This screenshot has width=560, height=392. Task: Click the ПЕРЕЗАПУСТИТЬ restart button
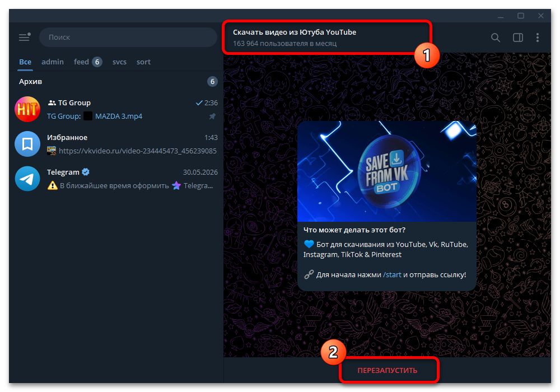(387, 370)
